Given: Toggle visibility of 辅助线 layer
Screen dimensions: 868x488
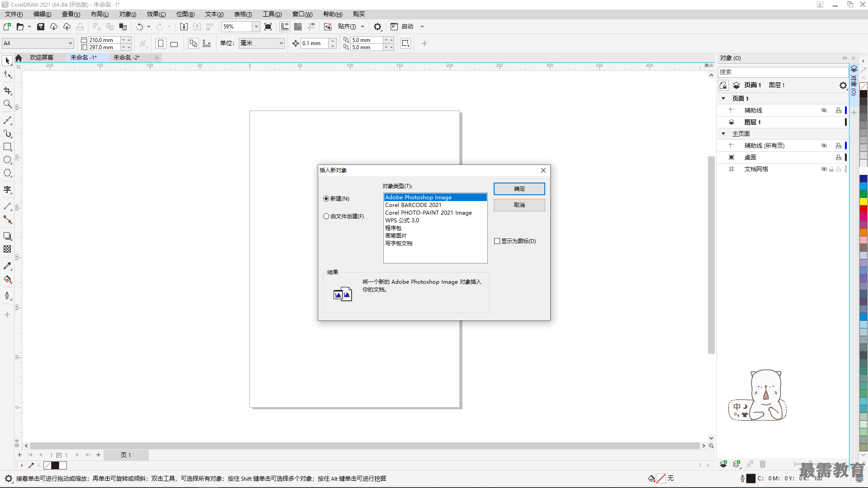Looking at the screenshot, I should [824, 110].
